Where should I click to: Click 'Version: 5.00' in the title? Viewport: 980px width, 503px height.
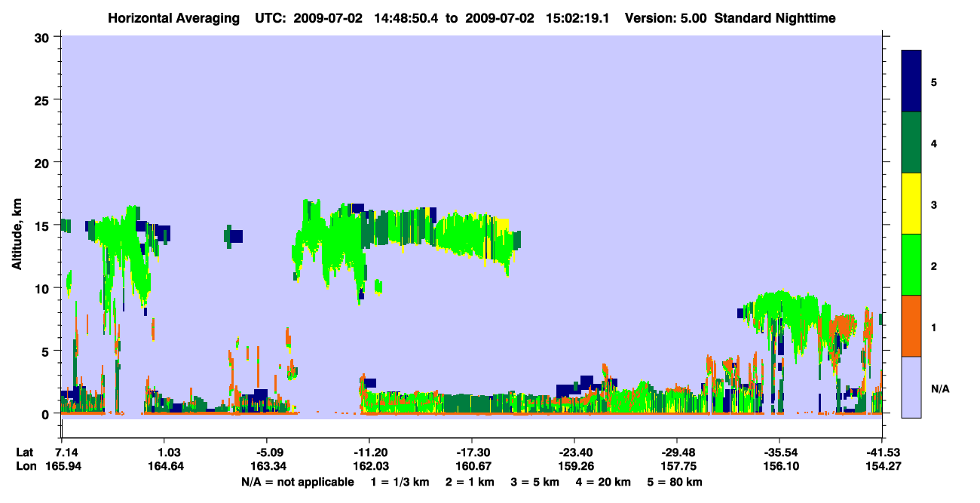click(665, 18)
